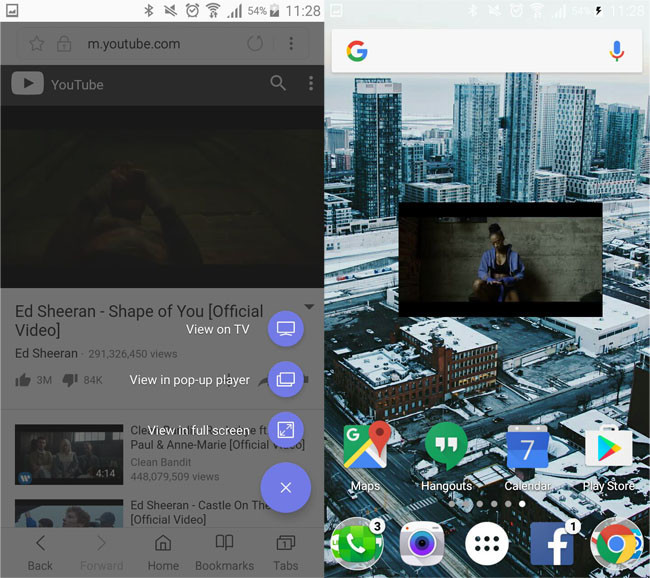Screen dimensions: 650x578
Task: Open Calendar app
Action: click(x=527, y=456)
